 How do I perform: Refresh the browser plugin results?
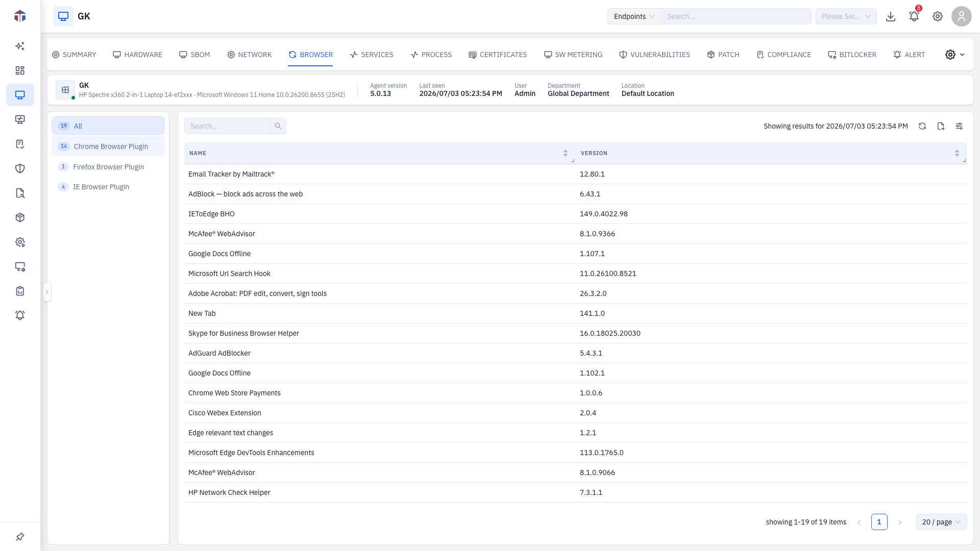[922, 126]
